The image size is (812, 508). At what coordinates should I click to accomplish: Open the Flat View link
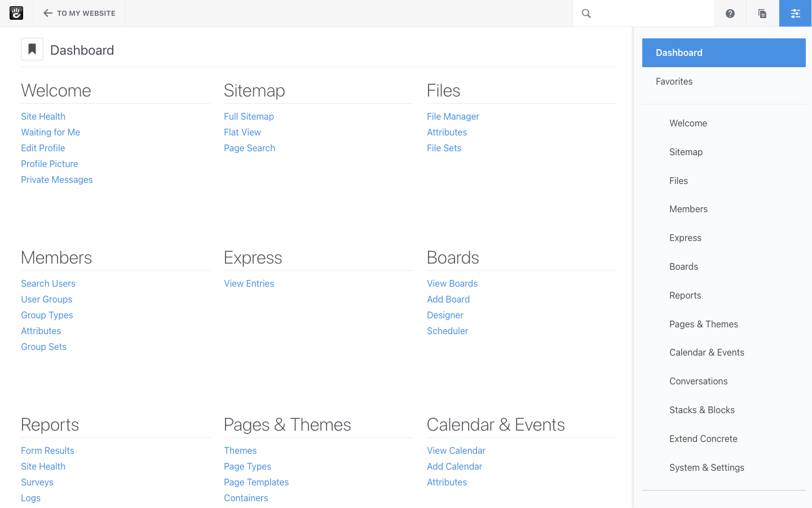point(242,132)
